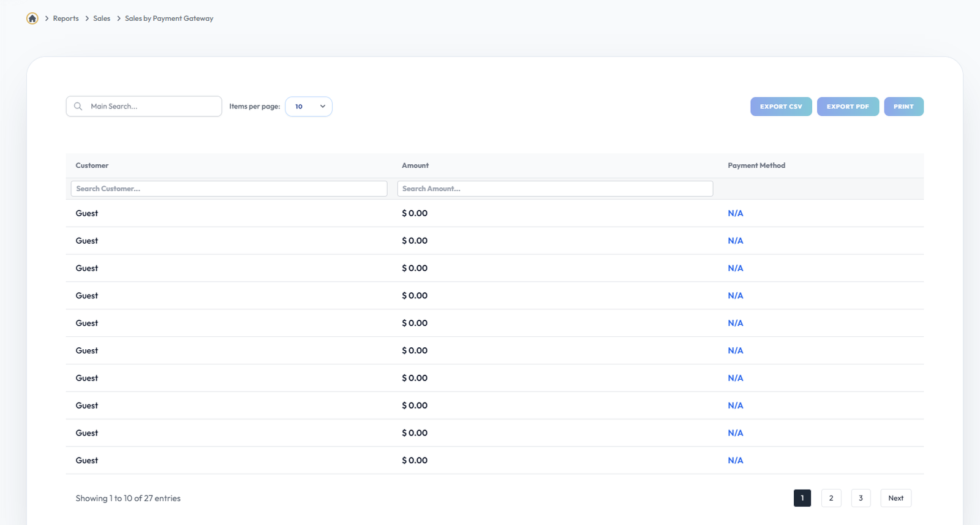Go to page 2 of results

[831, 498]
